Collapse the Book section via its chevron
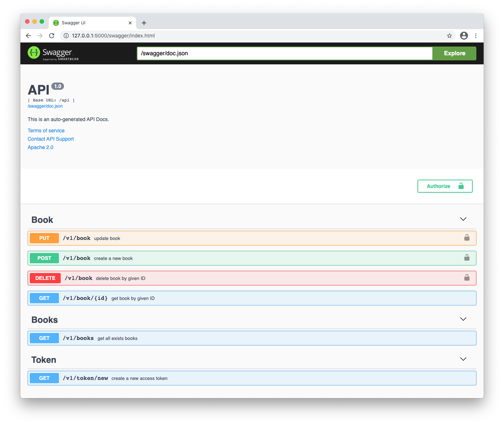 463,219
